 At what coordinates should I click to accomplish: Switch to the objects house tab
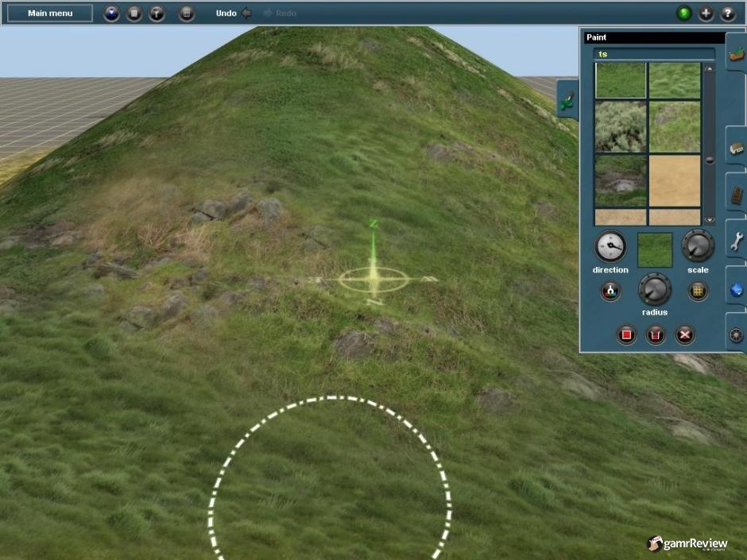click(737, 148)
